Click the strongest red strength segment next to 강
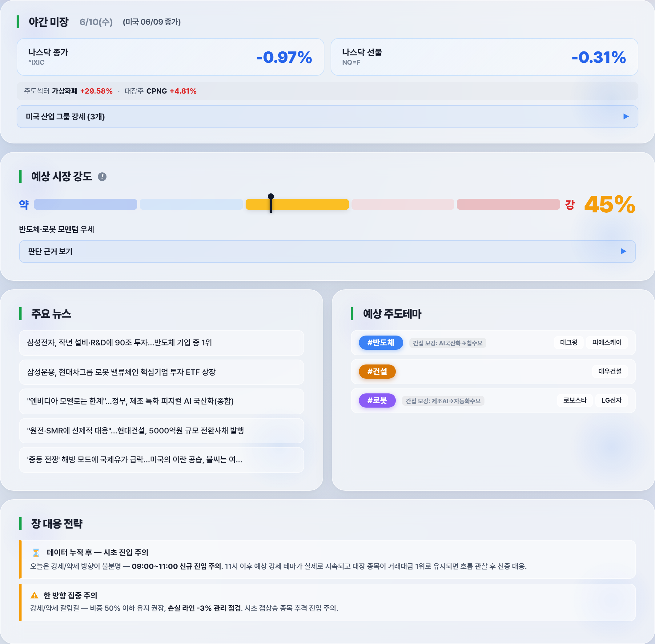Image resolution: width=655 pixels, height=644 pixels. click(508, 204)
